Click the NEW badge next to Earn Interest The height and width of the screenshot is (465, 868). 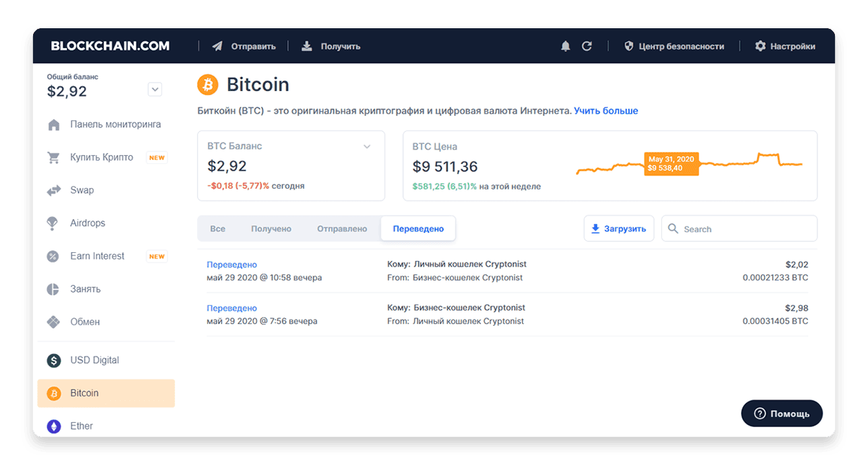pos(157,256)
